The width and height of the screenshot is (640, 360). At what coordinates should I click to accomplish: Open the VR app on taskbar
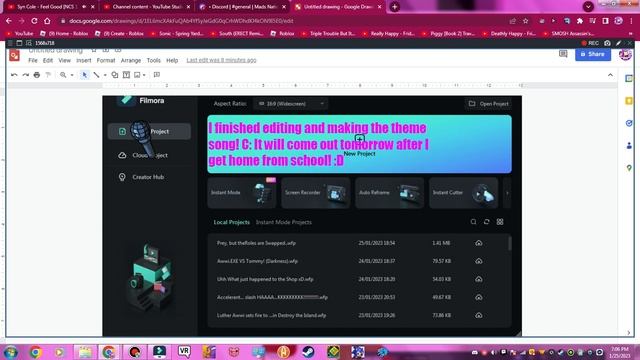coord(184,351)
